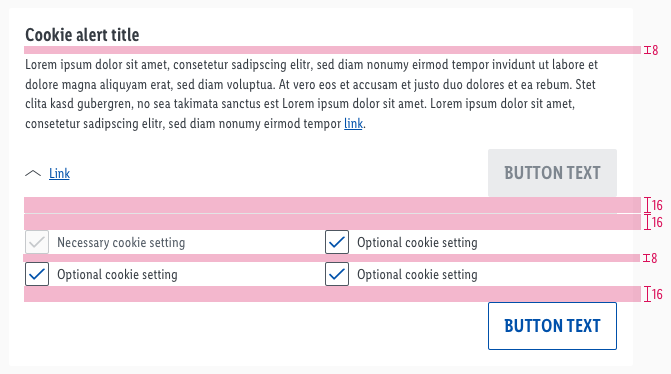671x374 pixels.
Task: Toggle the Necessary cookie setting checkbox
Action: tap(37, 242)
